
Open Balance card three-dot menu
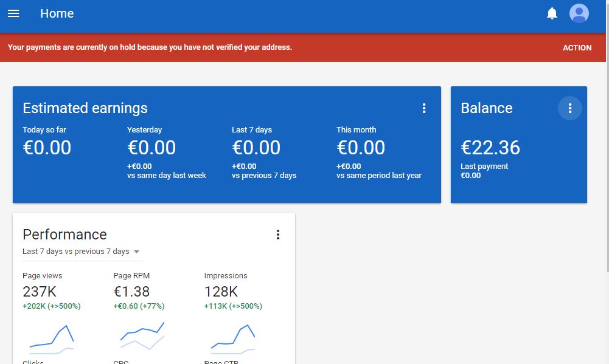(569, 108)
